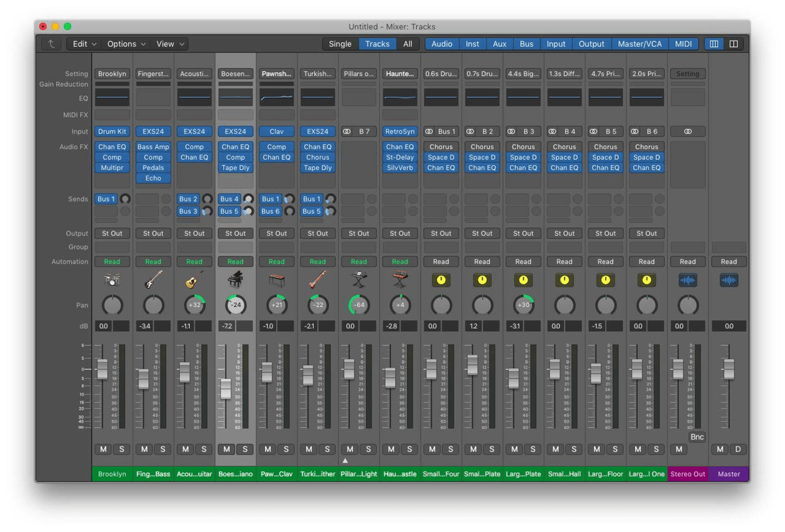Image resolution: width=785 pixels, height=532 pixels.
Task: Mute the Stereo Out channel
Action: coord(678,449)
